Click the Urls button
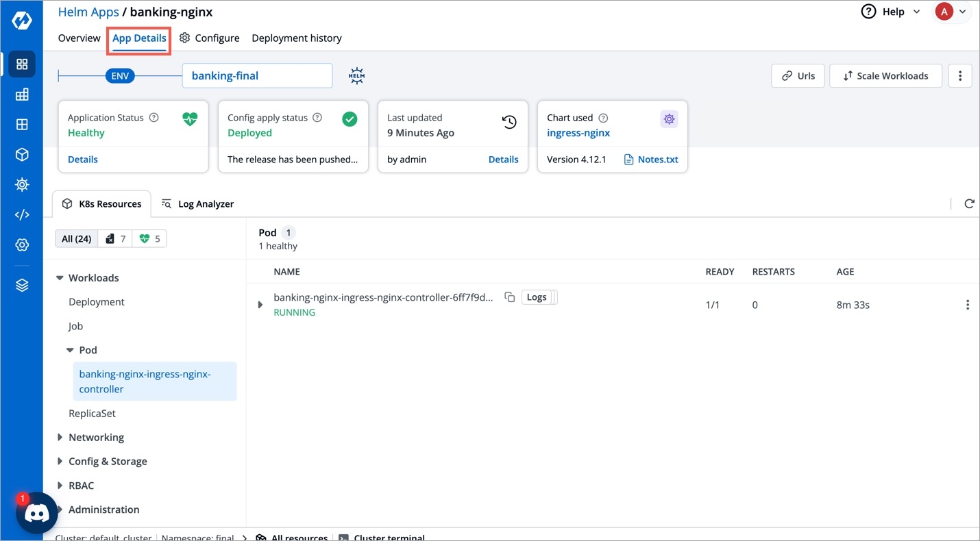This screenshot has height=541, width=980. click(798, 75)
